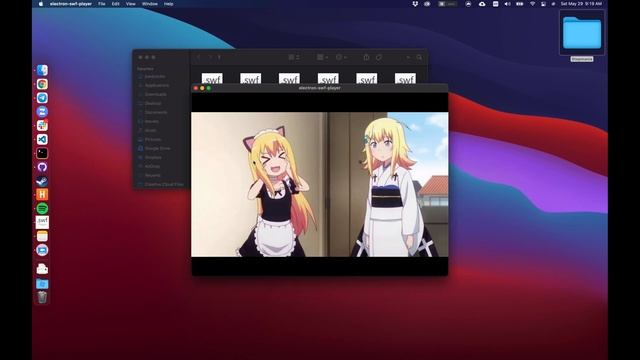Open the Finder group-by dropdown
The width and height of the screenshot is (640, 360).
pos(322,57)
